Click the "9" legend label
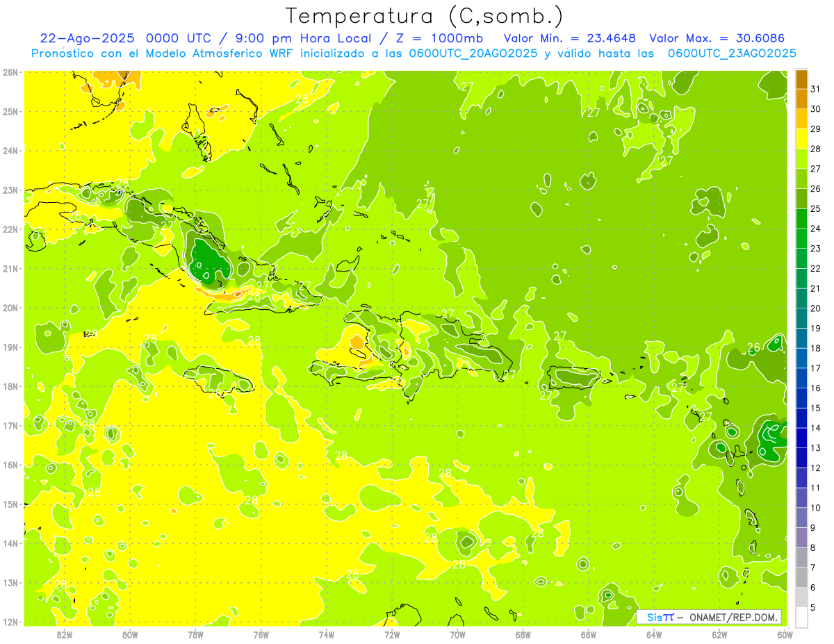834x644 pixels. [x=813, y=528]
